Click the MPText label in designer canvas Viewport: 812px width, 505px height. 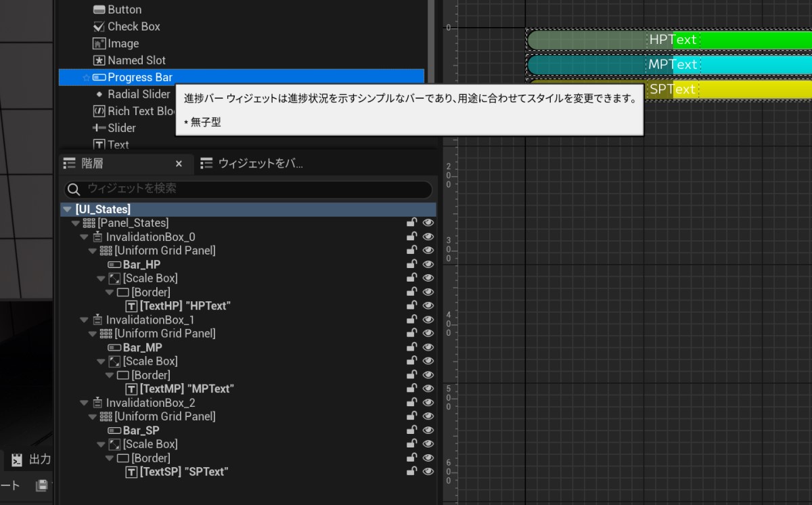pyautogui.click(x=673, y=65)
